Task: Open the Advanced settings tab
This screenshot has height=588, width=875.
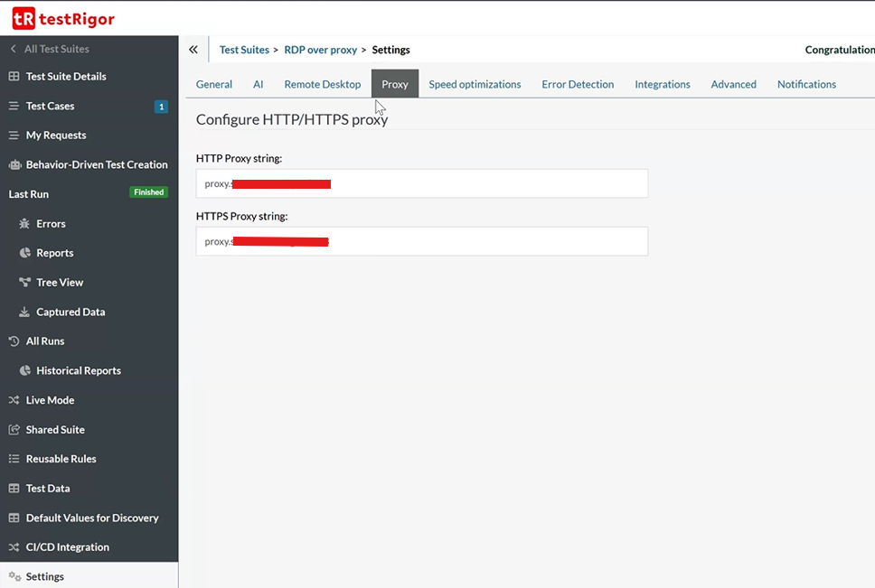Action: [733, 84]
